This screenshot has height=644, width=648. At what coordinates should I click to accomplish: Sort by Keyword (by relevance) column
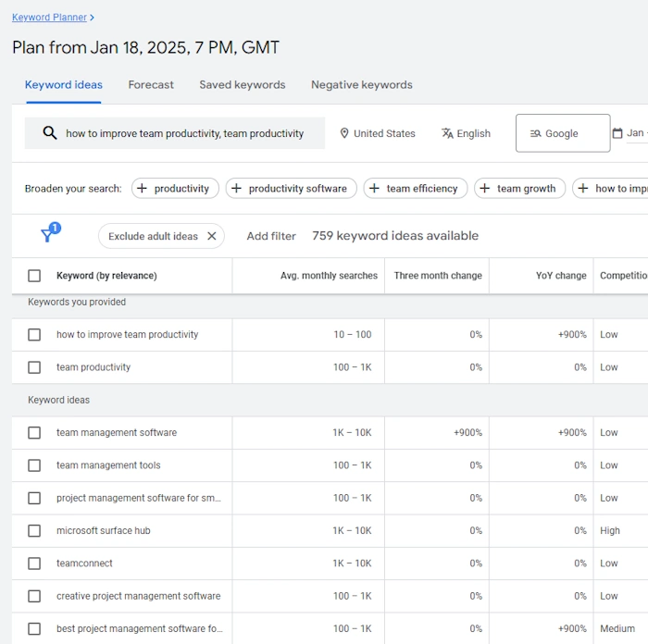point(106,276)
